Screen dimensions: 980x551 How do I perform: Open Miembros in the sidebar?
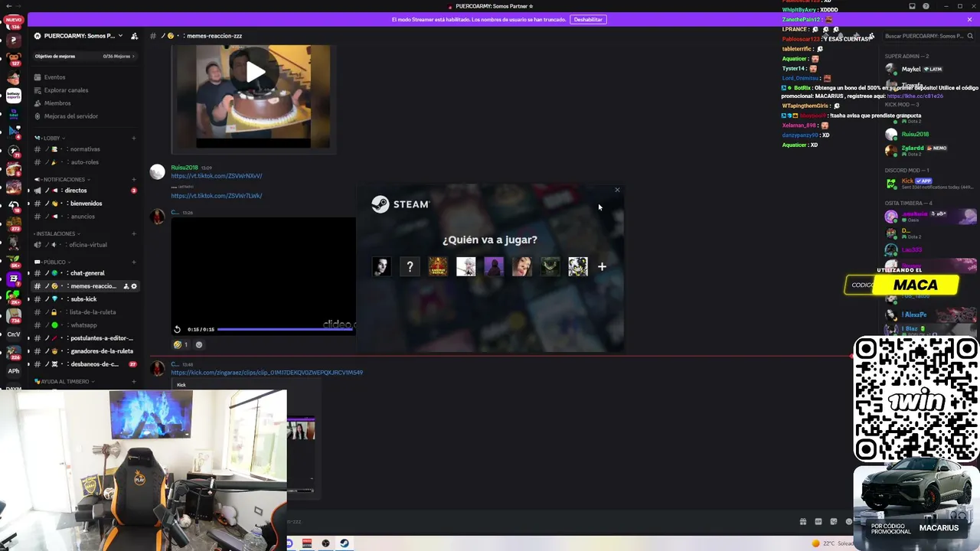(x=84, y=103)
